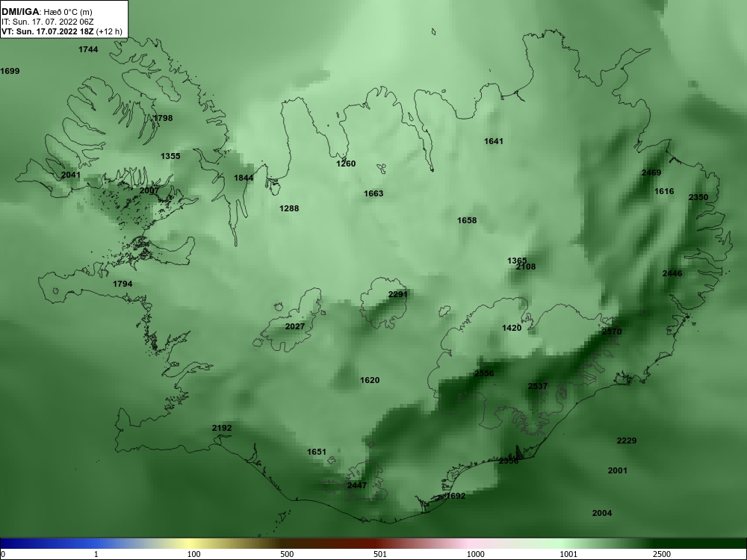This screenshot has width=747, height=560.
Task: Click the legend tick label 500
Action: [x=287, y=554]
